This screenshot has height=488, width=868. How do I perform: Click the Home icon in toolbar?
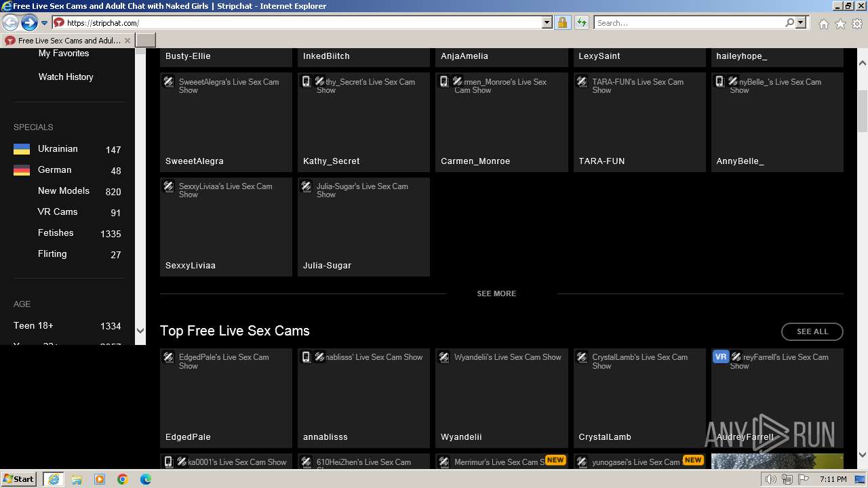pyautogui.click(x=823, y=24)
